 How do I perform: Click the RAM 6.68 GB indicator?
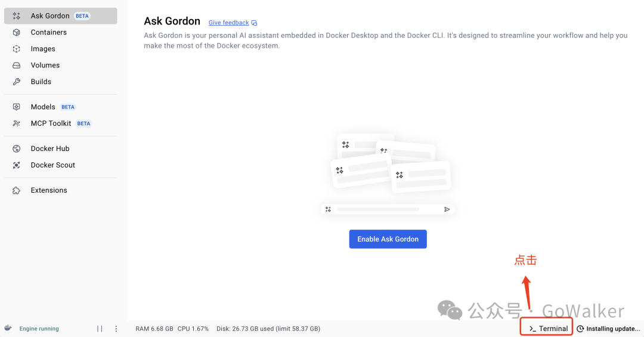pyautogui.click(x=154, y=329)
